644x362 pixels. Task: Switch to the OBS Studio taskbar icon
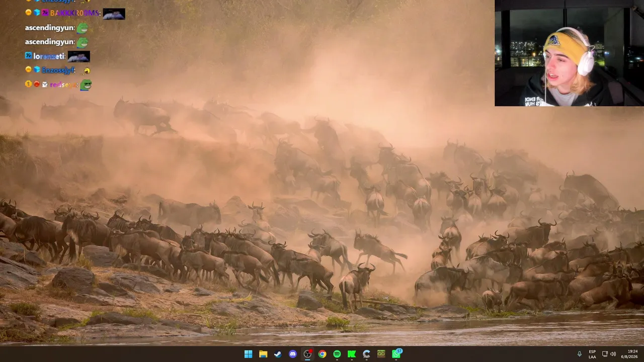307,354
